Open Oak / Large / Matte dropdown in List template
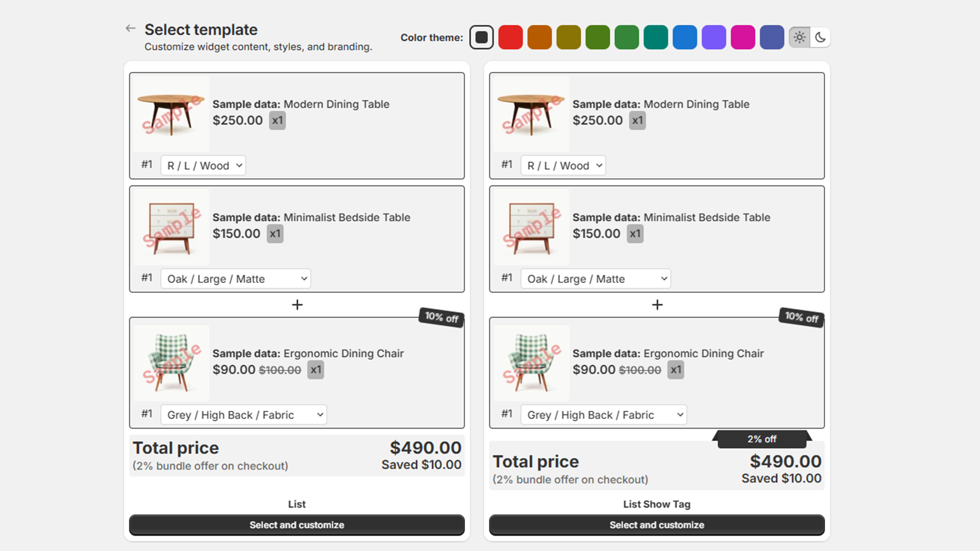The image size is (980, 551). click(236, 279)
